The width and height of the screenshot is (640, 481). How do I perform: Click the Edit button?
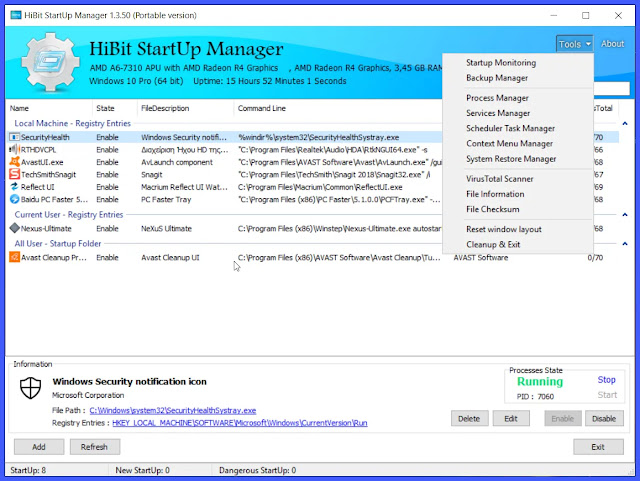coord(511,419)
